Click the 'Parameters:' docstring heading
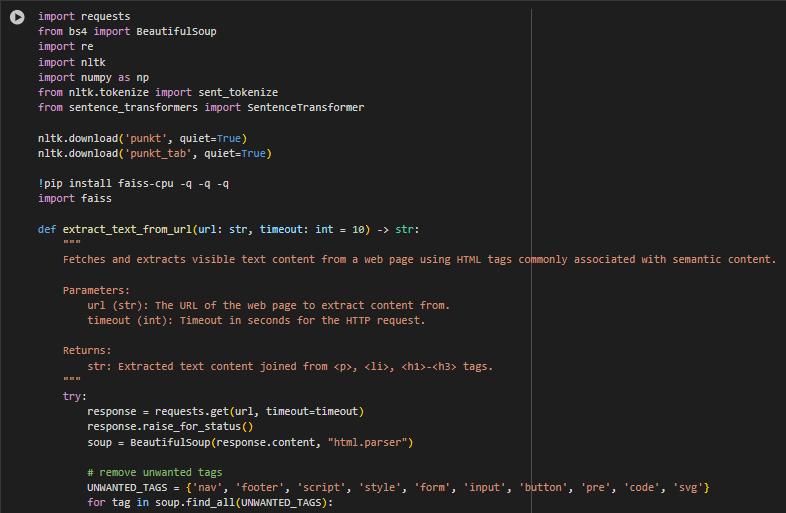 click(96, 290)
